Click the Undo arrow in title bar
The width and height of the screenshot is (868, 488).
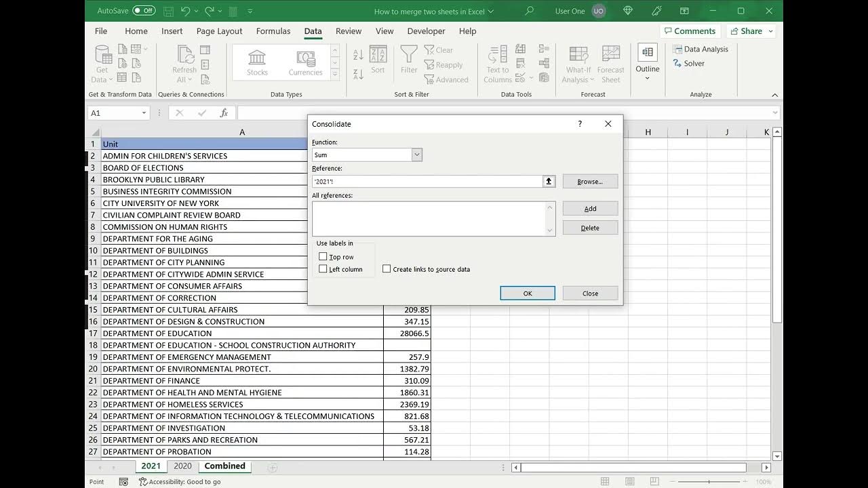tap(186, 11)
